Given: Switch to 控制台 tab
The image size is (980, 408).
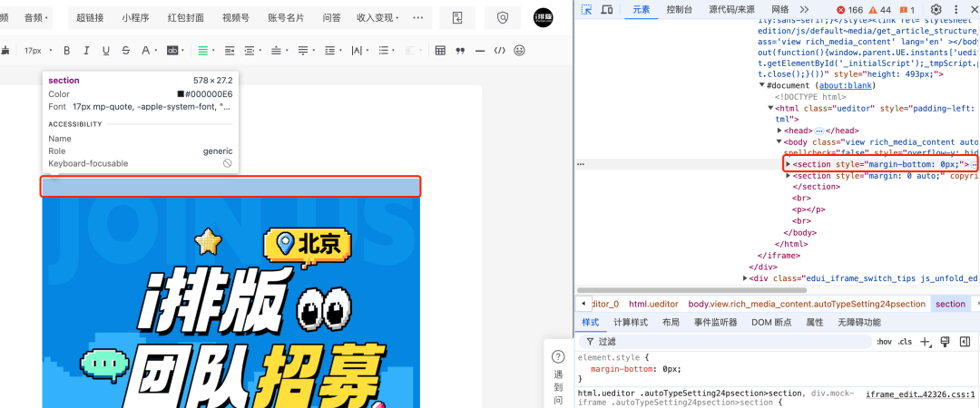Looking at the screenshot, I should click(x=679, y=9).
